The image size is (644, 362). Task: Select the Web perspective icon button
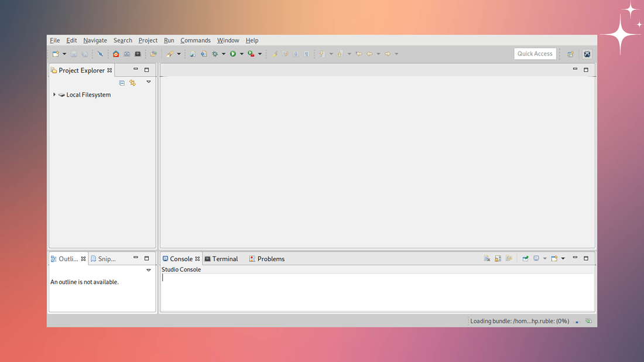(587, 54)
